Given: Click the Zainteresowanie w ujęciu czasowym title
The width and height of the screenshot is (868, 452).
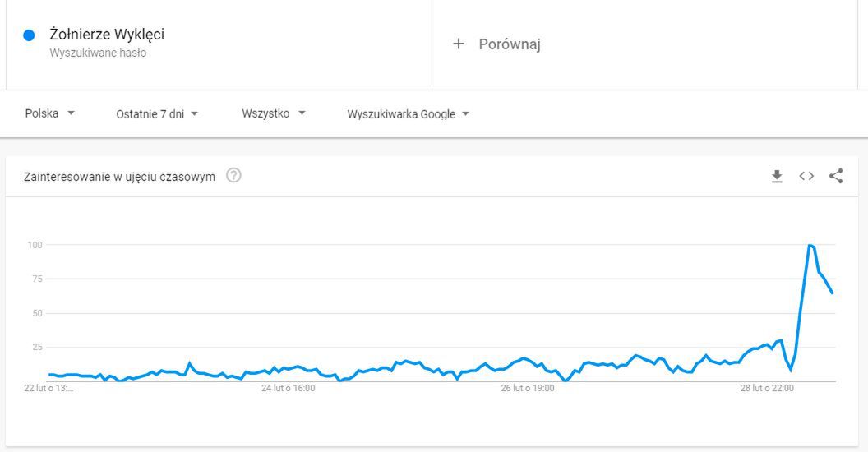Looking at the screenshot, I should point(119,177).
